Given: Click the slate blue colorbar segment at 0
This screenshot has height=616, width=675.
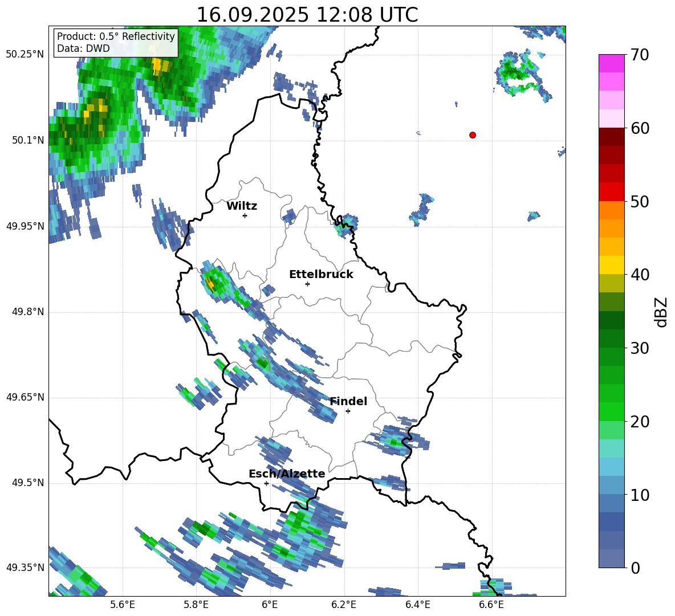Looking at the screenshot, I should (611, 558).
